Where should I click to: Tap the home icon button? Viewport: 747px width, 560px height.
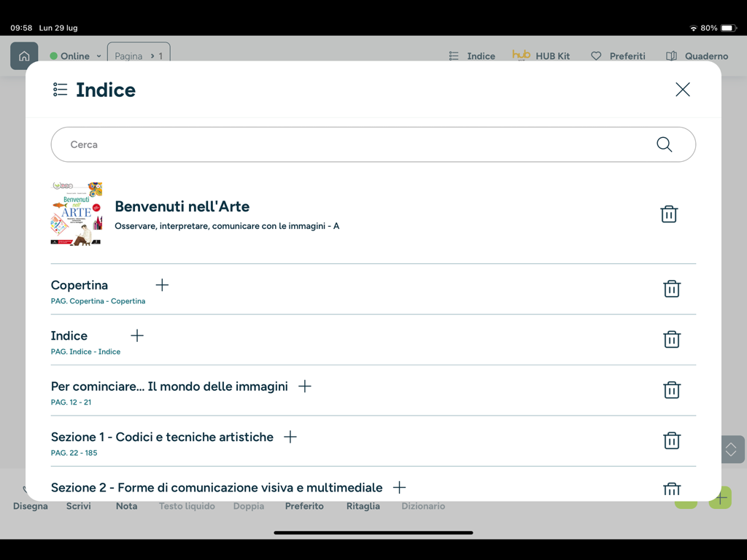tap(24, 56)
